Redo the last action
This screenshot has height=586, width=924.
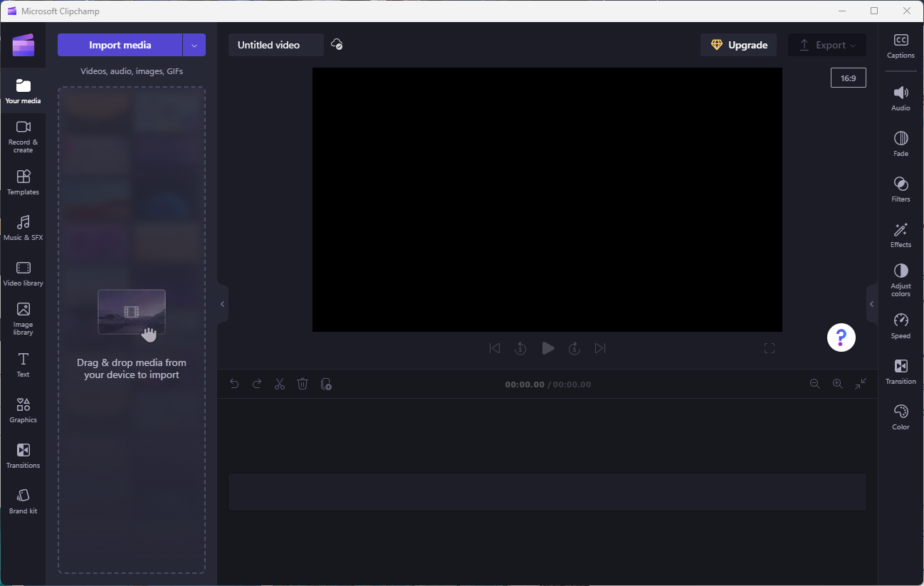coord(257,384)
